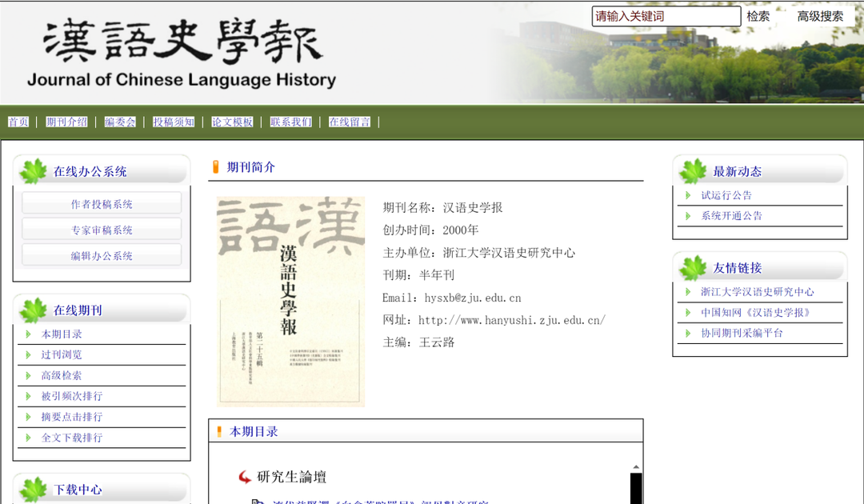Click the maple leaf icon beside 最新动态
864x504 pixels.
point(693,171)
